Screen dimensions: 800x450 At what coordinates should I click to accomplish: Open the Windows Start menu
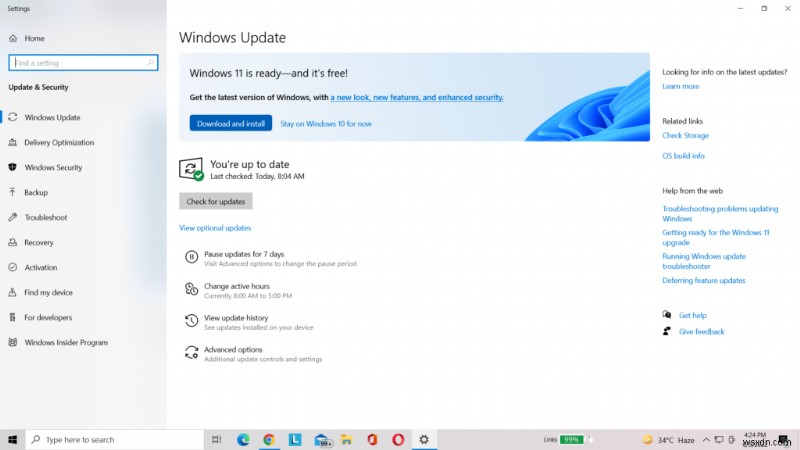(13, 439)
